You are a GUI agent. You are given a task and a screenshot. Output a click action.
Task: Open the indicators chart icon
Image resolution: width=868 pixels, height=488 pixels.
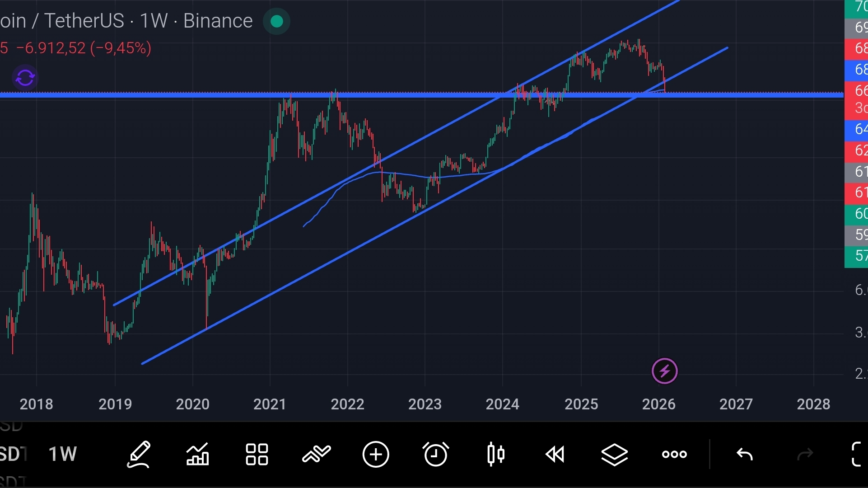[198, 454]
